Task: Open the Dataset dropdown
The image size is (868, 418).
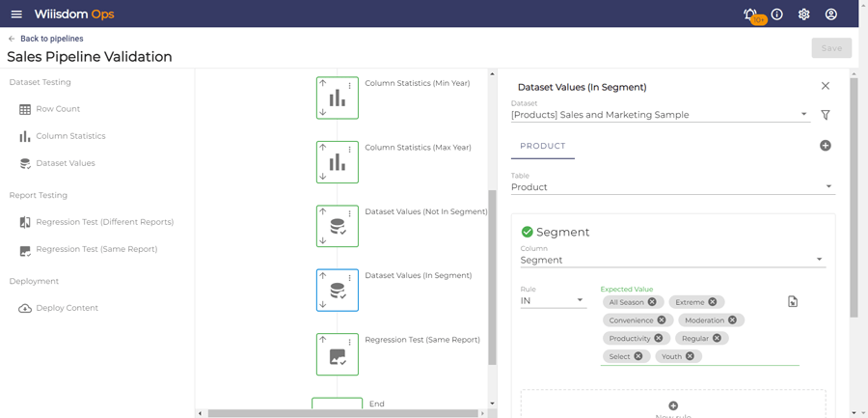Action: [661, 115]
